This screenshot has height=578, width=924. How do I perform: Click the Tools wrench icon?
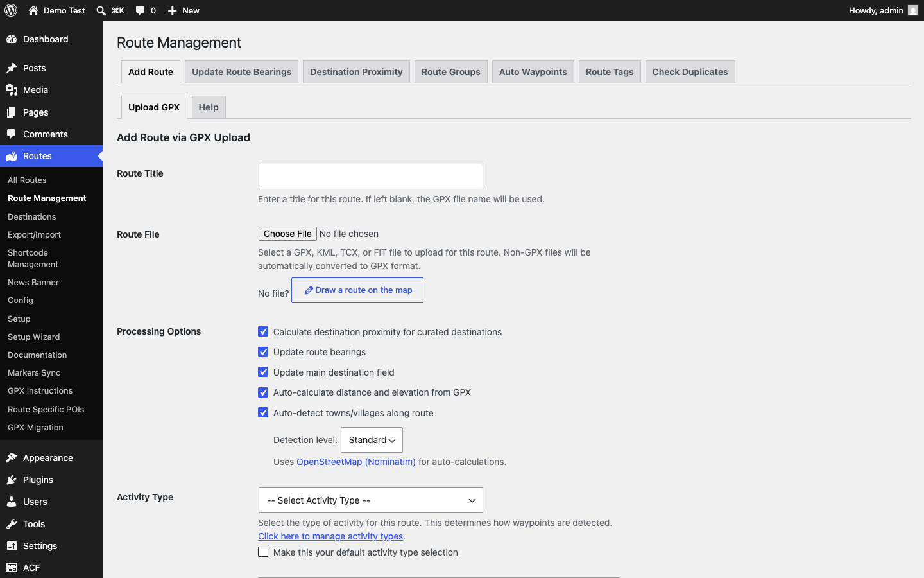12,524
